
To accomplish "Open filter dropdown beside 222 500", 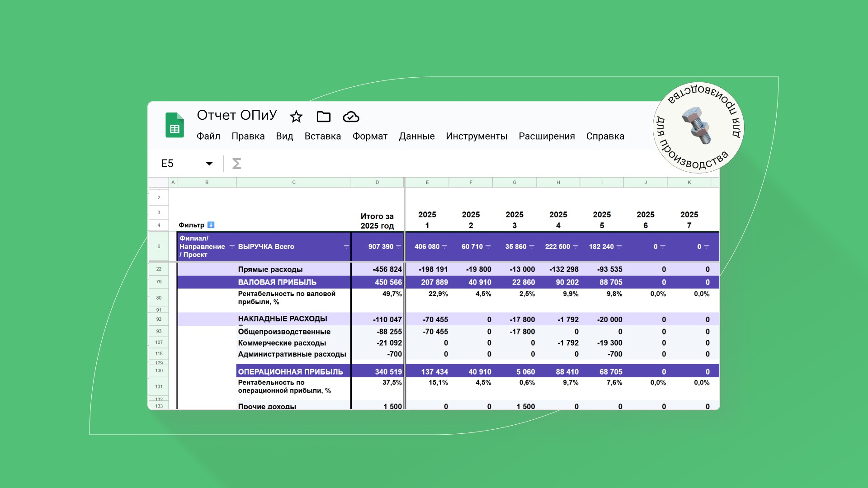I will 576,247.
